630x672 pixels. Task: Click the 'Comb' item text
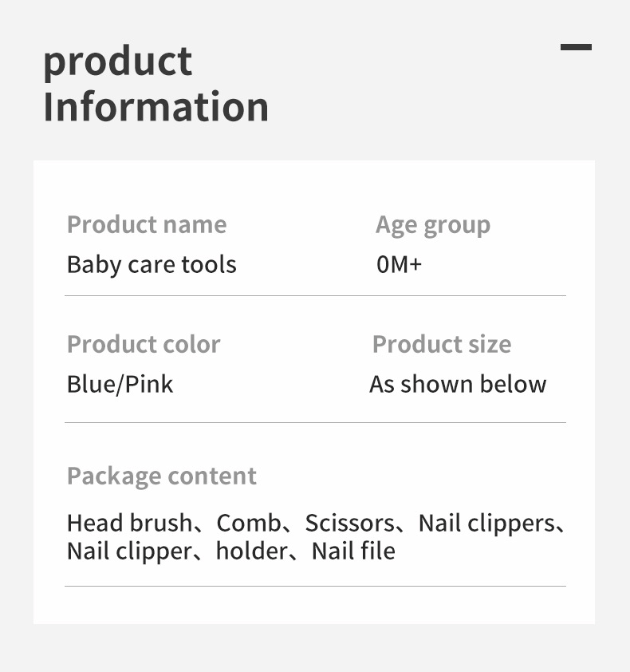coord(247,524)
